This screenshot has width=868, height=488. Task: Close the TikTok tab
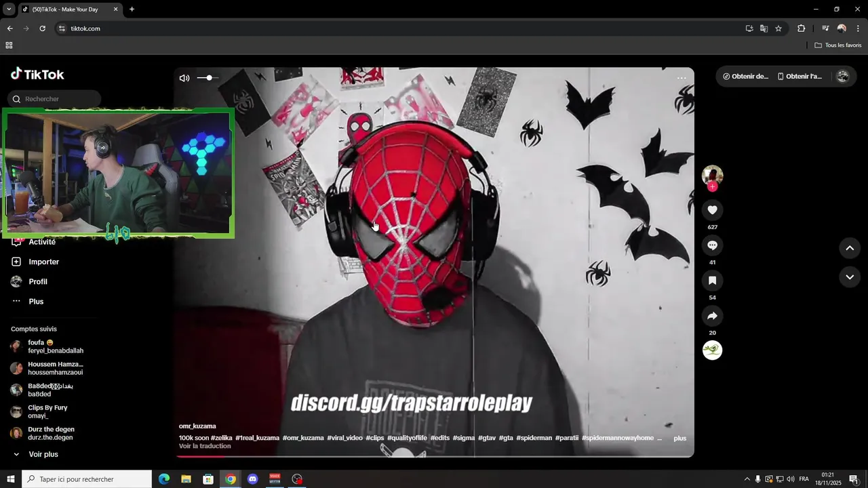(x=115, y=9)
